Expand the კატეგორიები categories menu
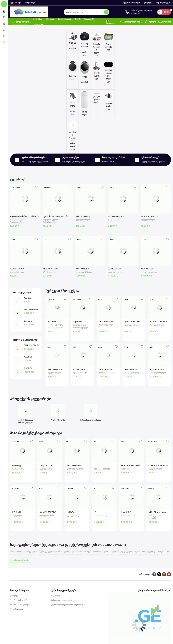The width and height of the screenshot is (173, 644). pos(20,22)
